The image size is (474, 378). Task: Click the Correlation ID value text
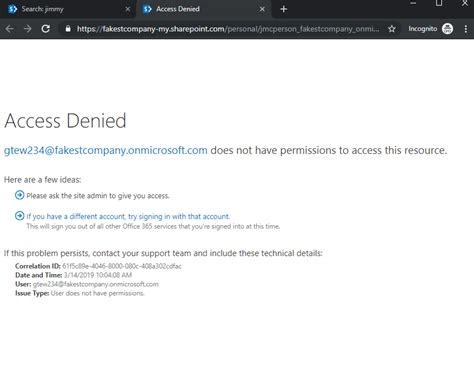[x=122, y=266]
